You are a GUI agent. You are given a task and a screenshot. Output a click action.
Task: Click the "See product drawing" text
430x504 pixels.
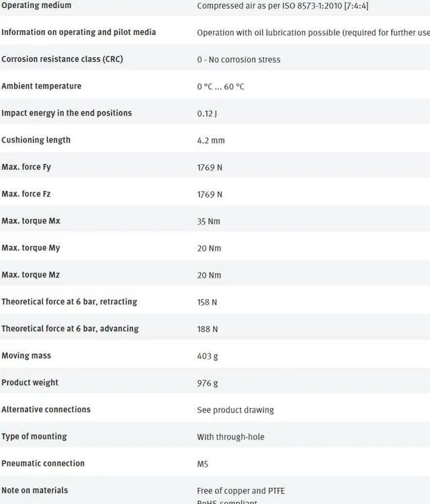235,410
